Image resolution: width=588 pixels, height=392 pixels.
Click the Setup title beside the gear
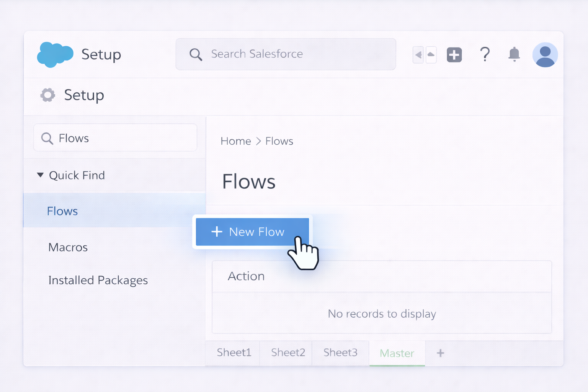(84, 95)
